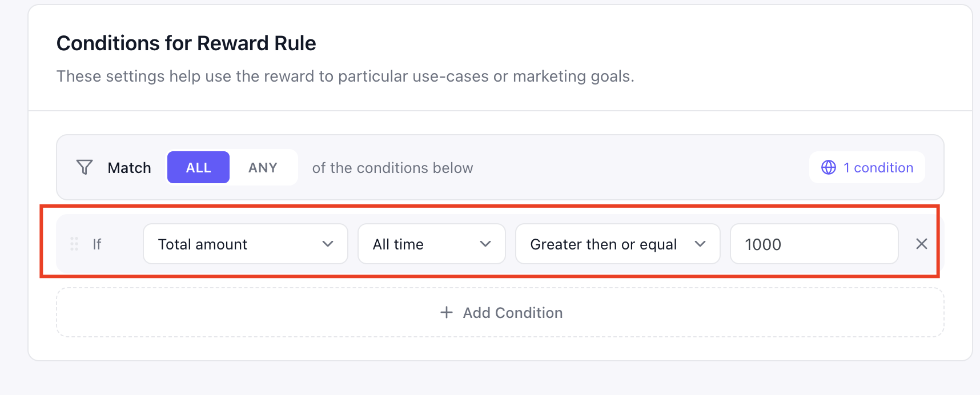Click the funnel filter icon beside Match

tap(85, 167)
